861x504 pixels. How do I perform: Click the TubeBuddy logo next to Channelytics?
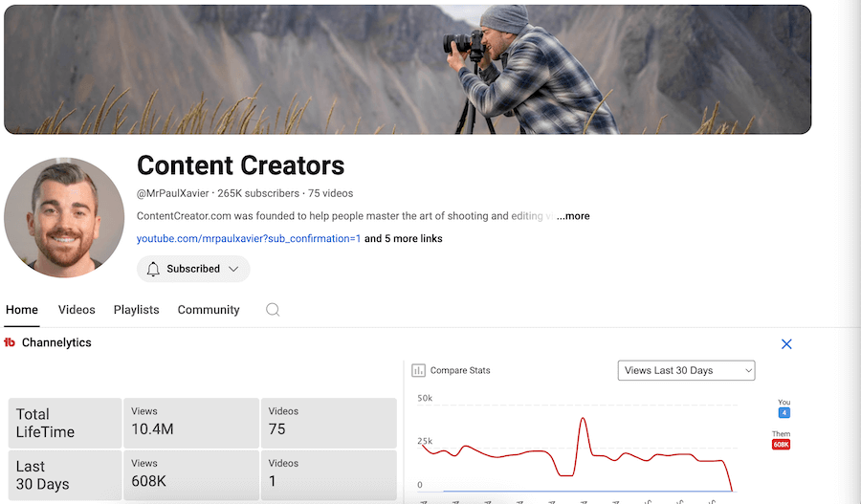click(x=10, y=342)
